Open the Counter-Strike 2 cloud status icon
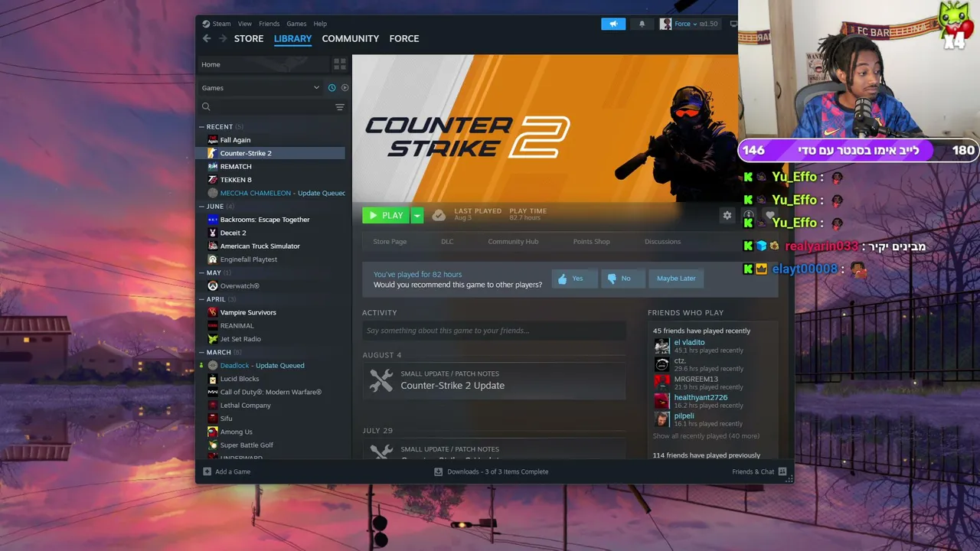Image resolution: width=980 pixels, height=551 pixels. pos(439,215)
